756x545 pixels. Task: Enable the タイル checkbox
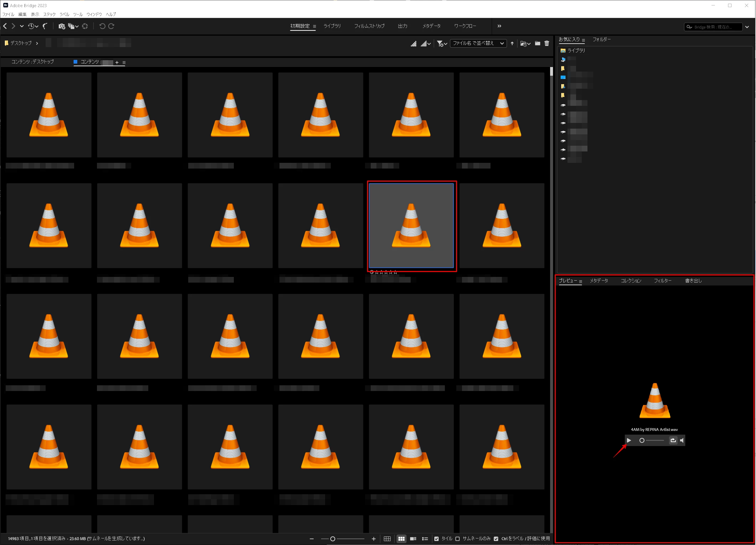tap(436, 539)
